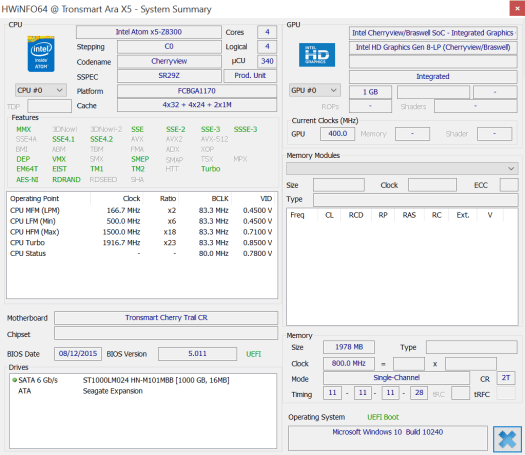The image size is (525, 455).
Task: Click the SMEP feature label
Action: point(140,159)
